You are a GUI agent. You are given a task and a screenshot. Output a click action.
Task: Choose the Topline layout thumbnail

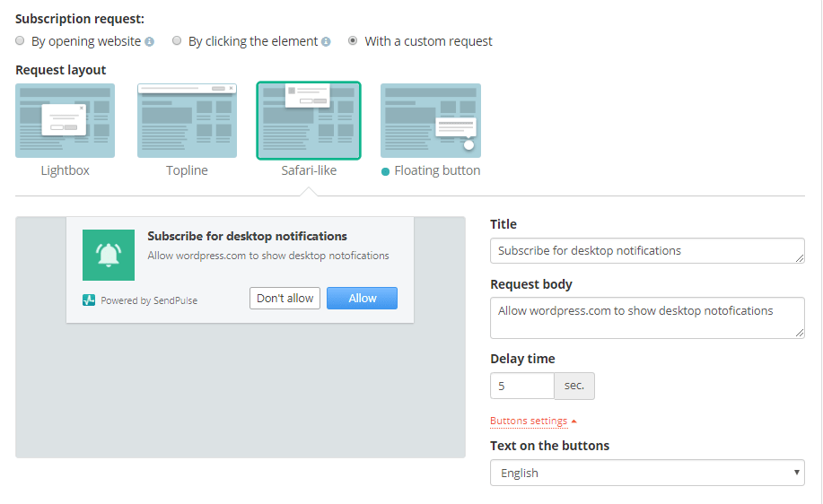click(x=187, y=121)
